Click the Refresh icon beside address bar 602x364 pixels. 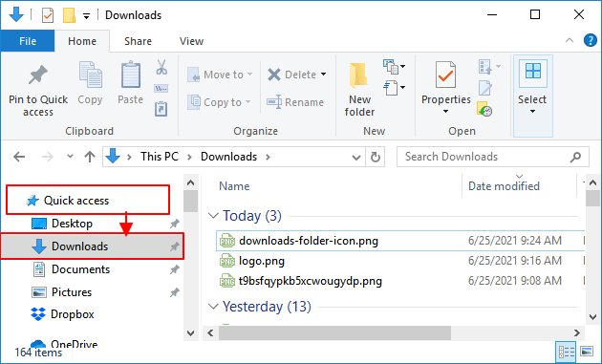[376, 157]
